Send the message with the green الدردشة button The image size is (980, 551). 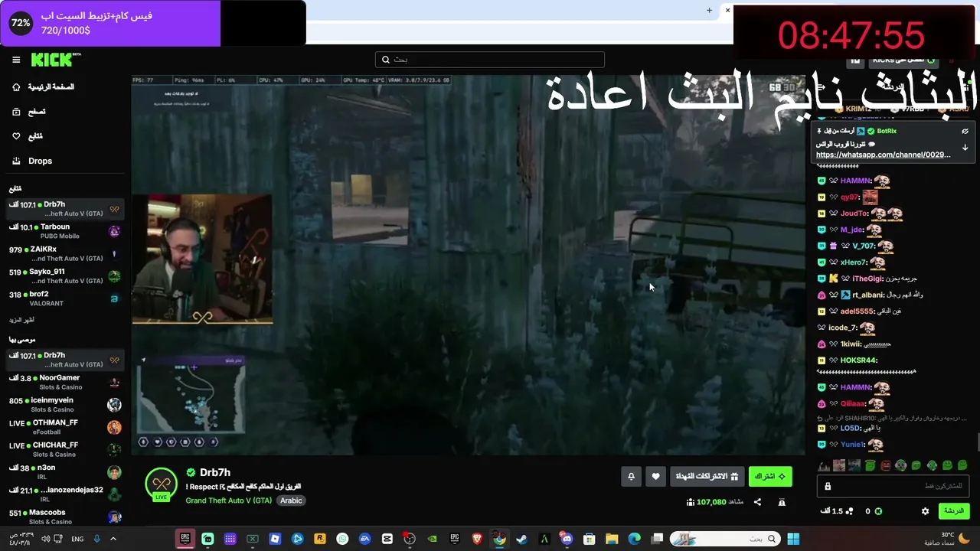(954, 511)
